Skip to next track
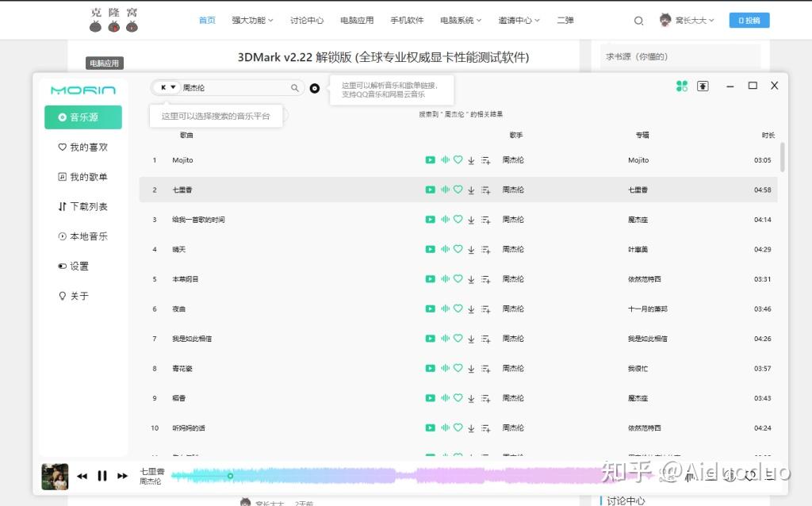The height and width of the screenshot is (506, 812). 122,476
